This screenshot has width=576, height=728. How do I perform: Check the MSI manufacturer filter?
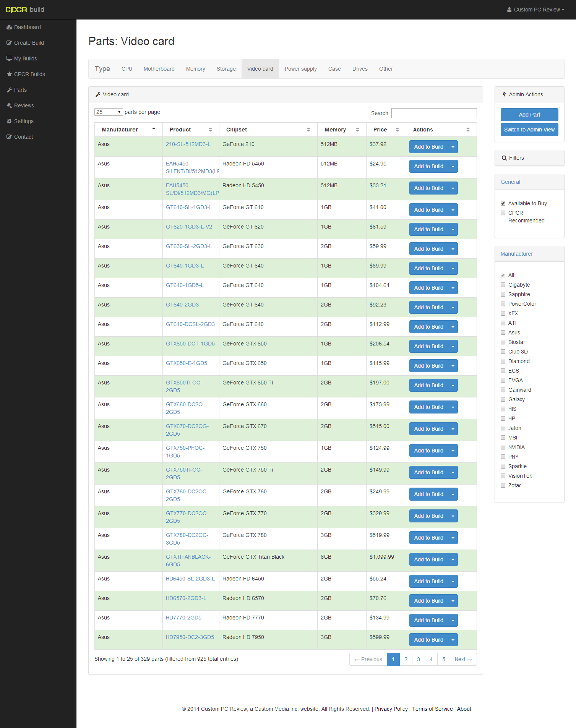[503, 438]
